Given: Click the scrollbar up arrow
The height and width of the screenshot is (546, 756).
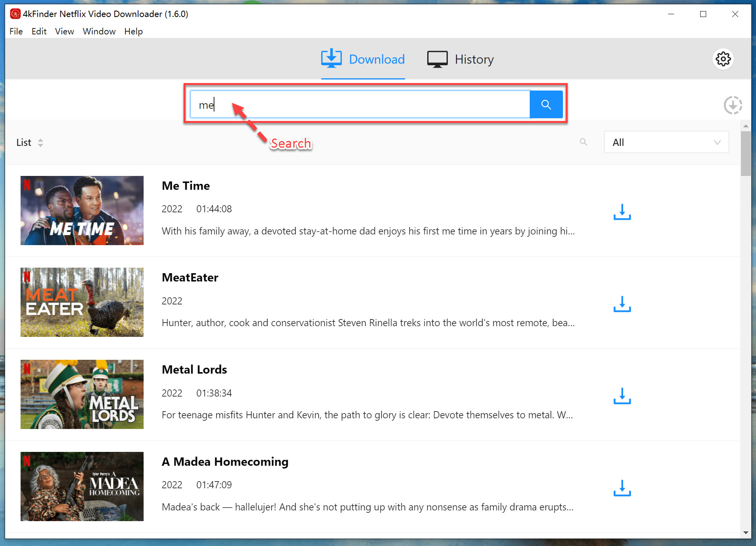Looking at the screenshot, I should (x=746, y=126).
